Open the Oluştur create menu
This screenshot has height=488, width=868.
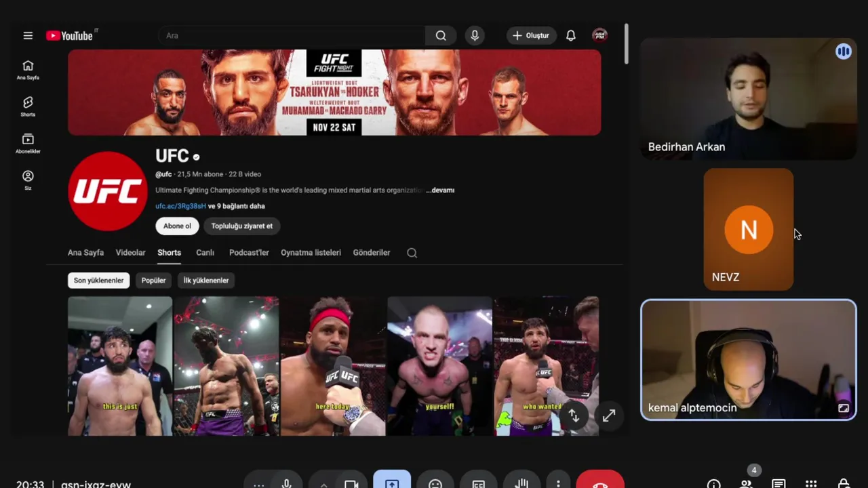coord(532,35)
